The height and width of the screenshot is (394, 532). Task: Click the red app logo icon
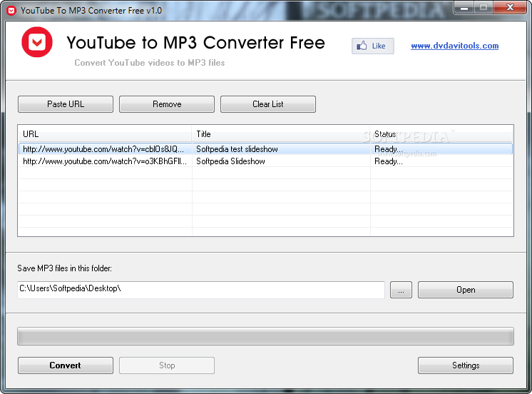(37, 42)
